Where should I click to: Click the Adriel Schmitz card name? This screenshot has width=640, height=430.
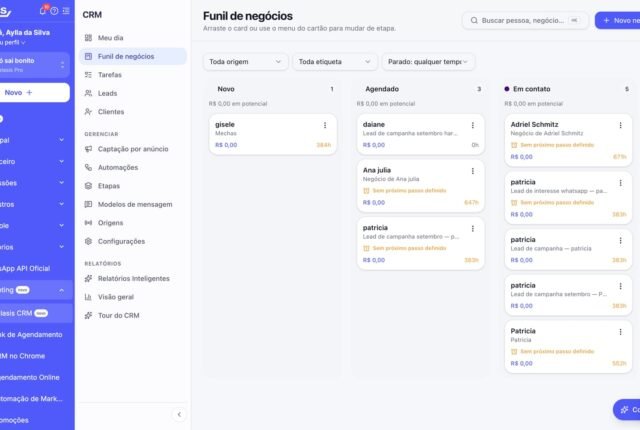(534, 124)
